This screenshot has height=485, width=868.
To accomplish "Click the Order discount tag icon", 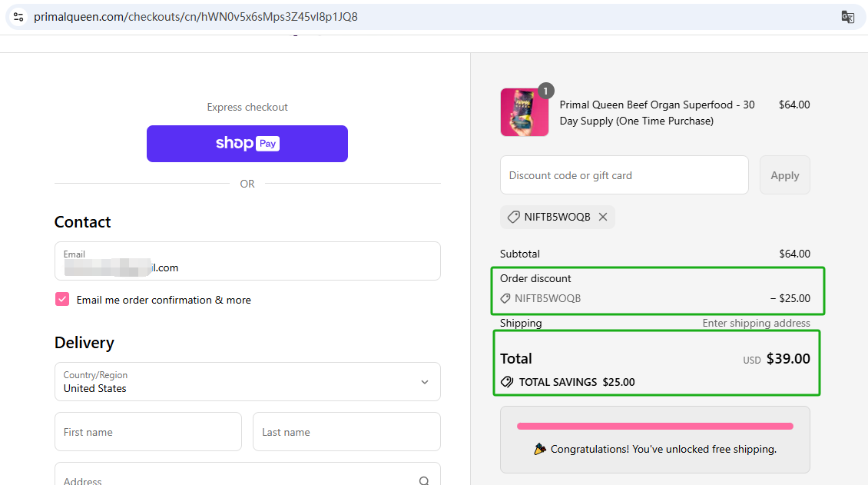I will [505, 298].
